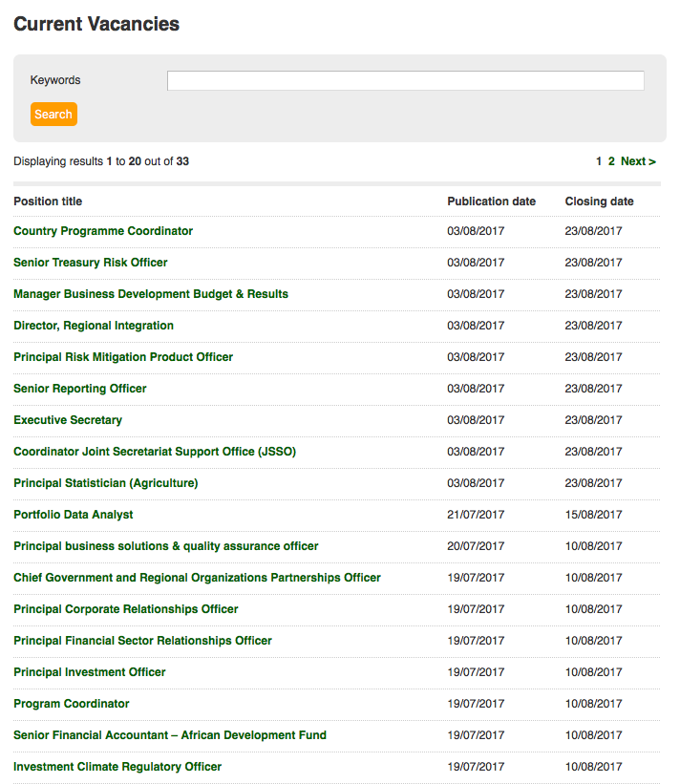Open Senior Treasury Risk Officer posting

tap(91, 263)
